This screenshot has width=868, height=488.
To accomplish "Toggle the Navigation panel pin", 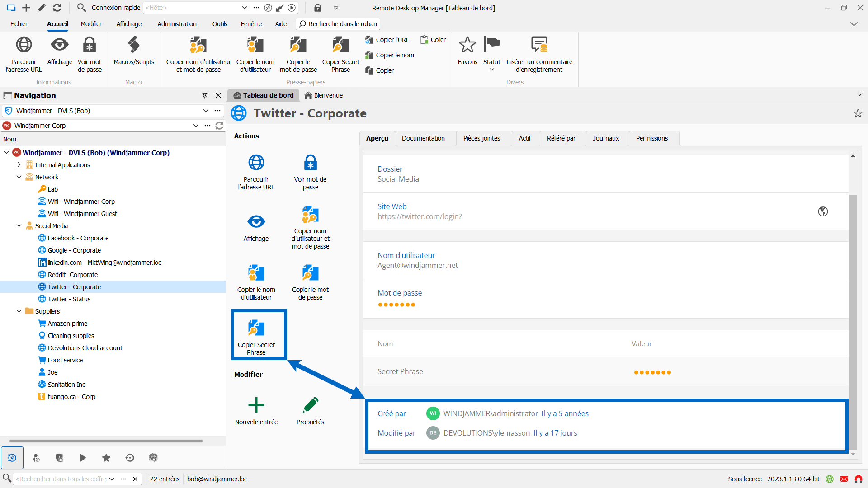I will click(x=205, y=95).
